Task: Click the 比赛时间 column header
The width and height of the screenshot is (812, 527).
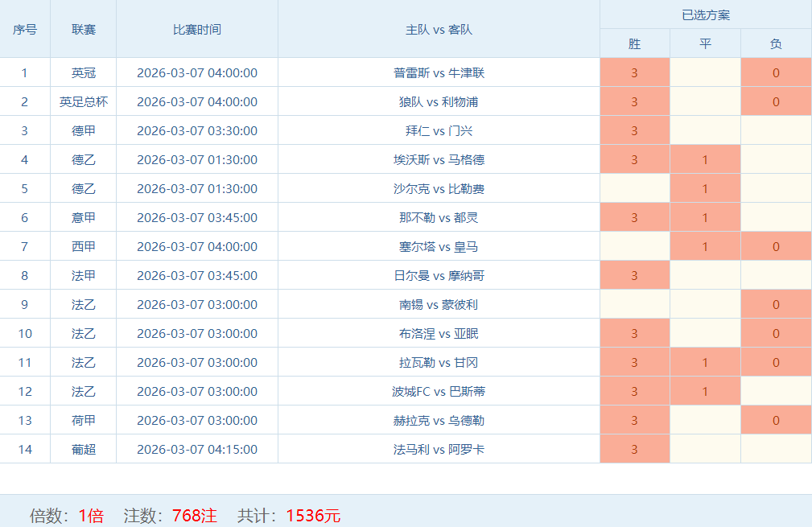Action: 197,30
